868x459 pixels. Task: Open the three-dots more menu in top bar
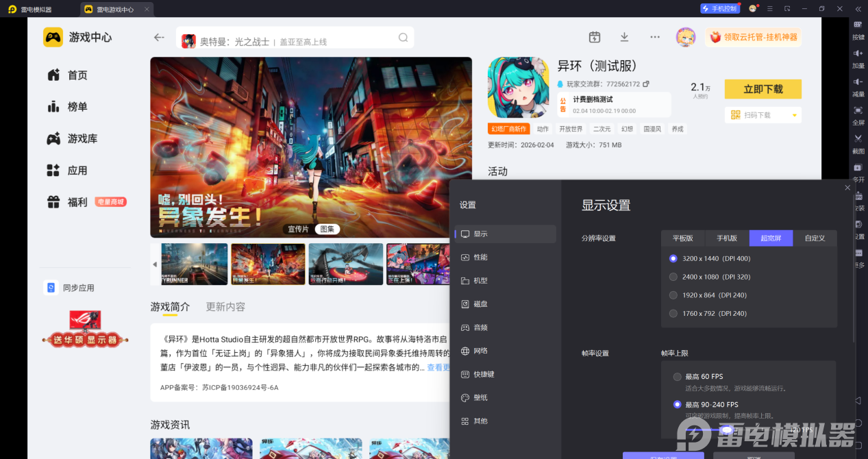(x=655, y=37)
